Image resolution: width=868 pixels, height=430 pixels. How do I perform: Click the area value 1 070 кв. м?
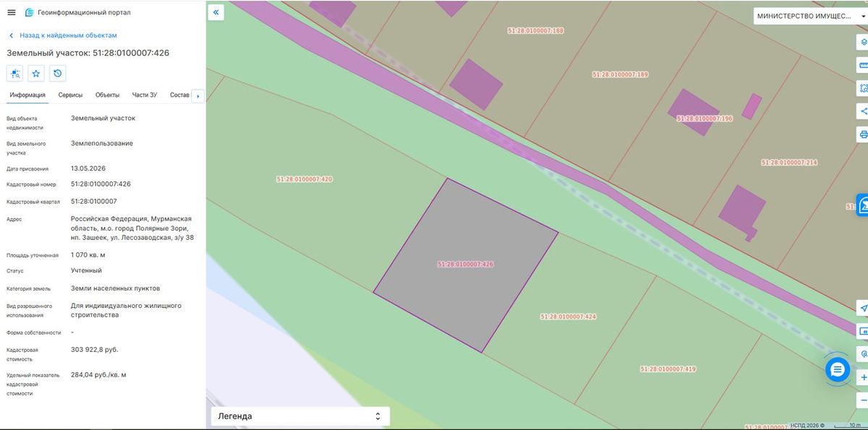tap(88, 254)
